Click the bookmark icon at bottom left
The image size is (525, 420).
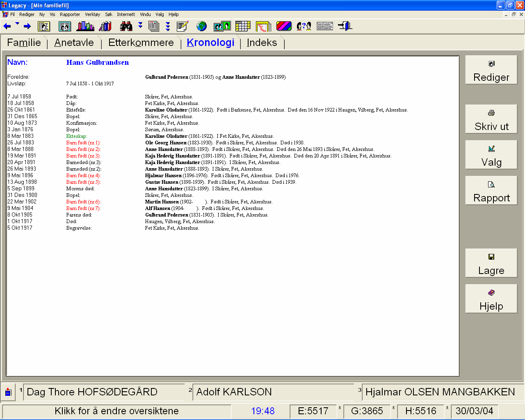8,392
